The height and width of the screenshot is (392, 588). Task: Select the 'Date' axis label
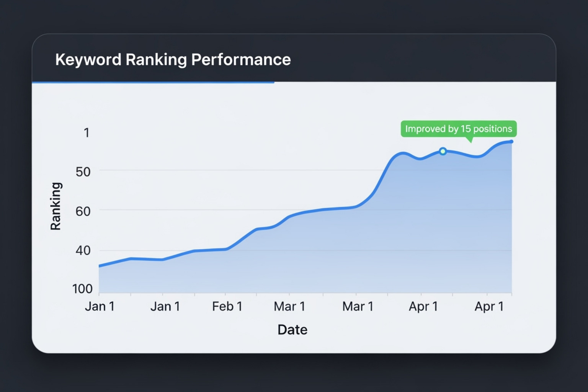292,329
